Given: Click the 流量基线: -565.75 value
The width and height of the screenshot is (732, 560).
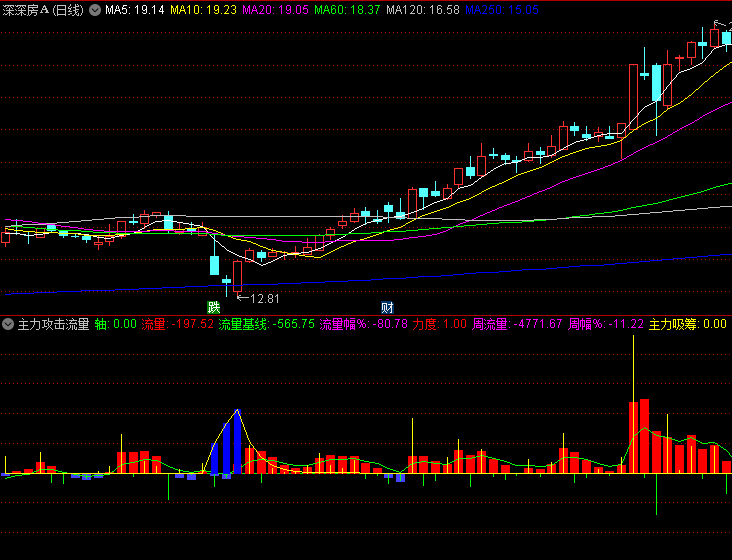Looking at the screenshot, I should (x=267, y=324).
